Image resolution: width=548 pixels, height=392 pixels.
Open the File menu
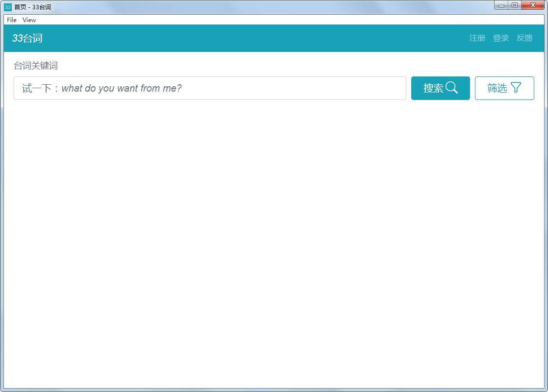pyautogui.click(x=12, y=20)
